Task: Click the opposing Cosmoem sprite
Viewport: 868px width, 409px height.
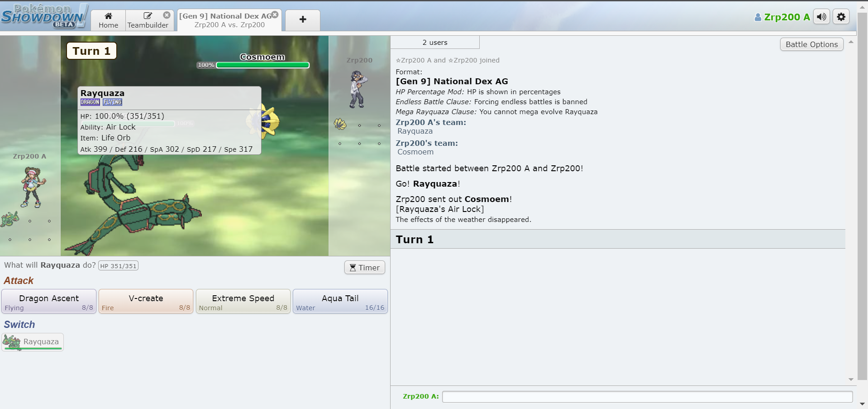Action: click(x=264, y=120)
